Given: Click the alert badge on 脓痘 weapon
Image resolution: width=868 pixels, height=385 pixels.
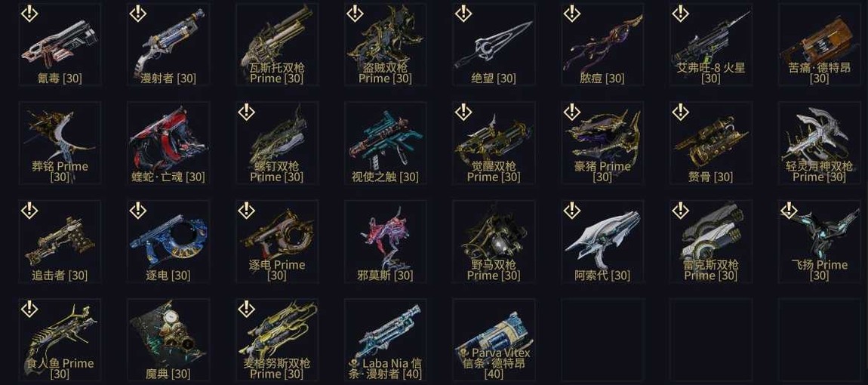Looking at the screenshot, I should (x=571, y=14).
